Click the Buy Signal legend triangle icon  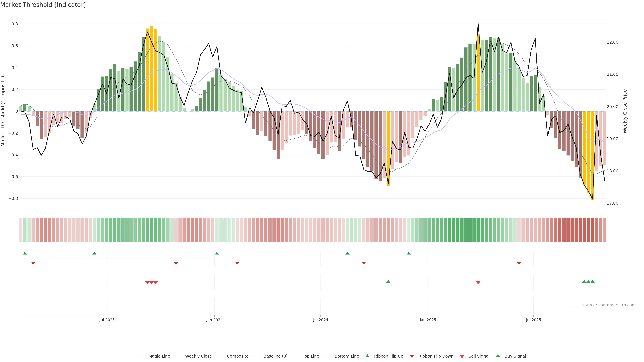498,356
